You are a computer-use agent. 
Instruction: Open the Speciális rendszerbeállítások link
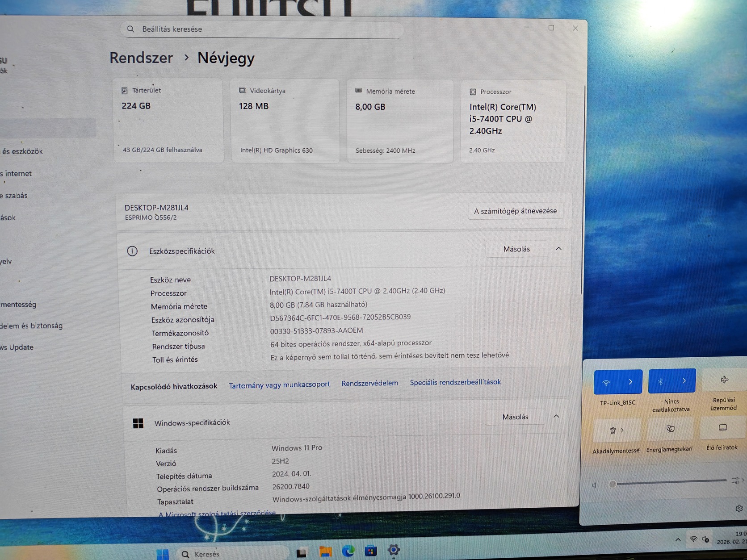coord(455,382)
